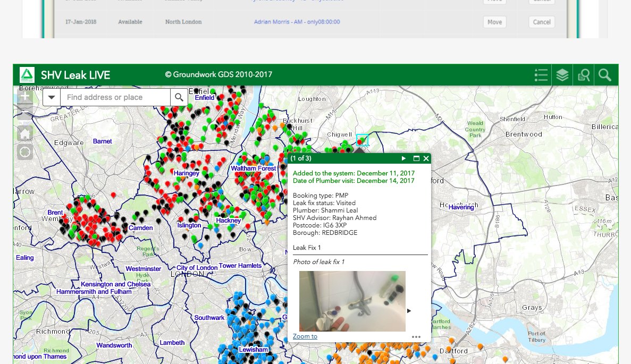
Task: Click the Southwark borough label
Action: tap(209, 318)
